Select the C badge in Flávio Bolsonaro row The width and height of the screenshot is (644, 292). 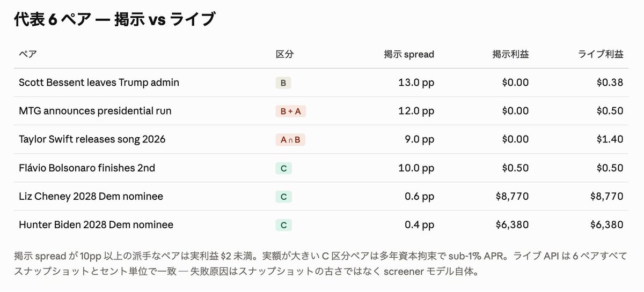click(x=283, y=168)
